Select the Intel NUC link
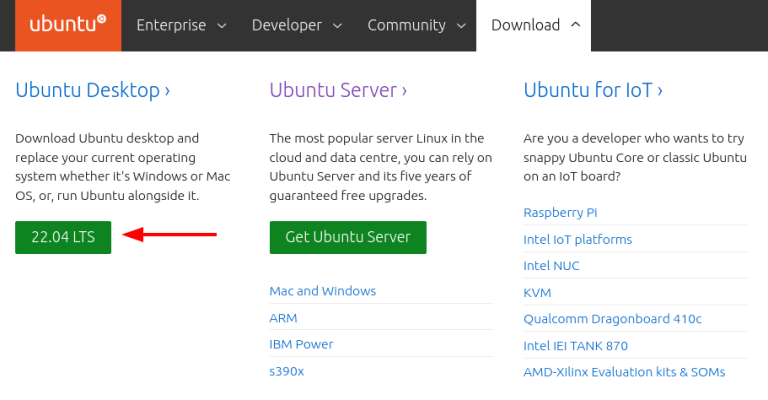This screenshot has width=768, height=400. click(x=551, y=266)
